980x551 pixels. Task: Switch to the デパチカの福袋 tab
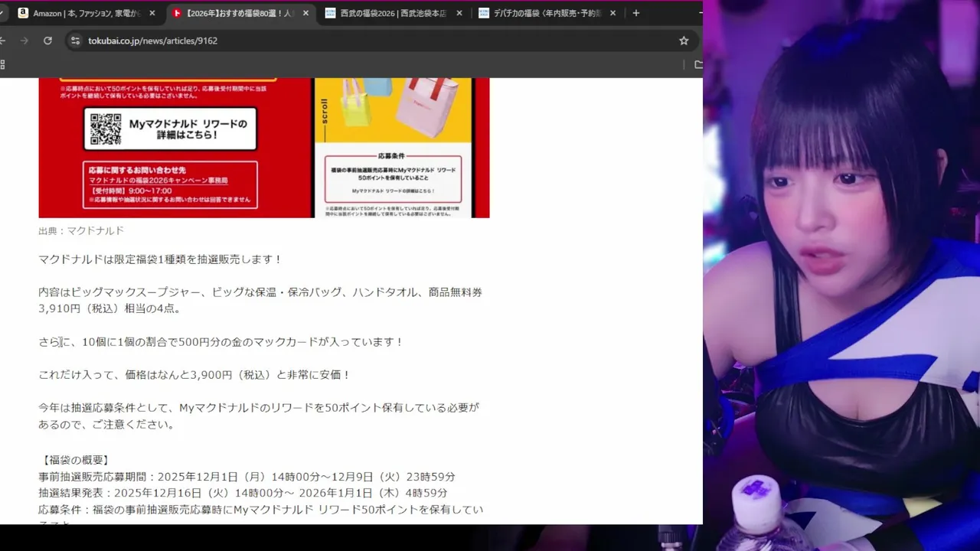tap(547, 13)
